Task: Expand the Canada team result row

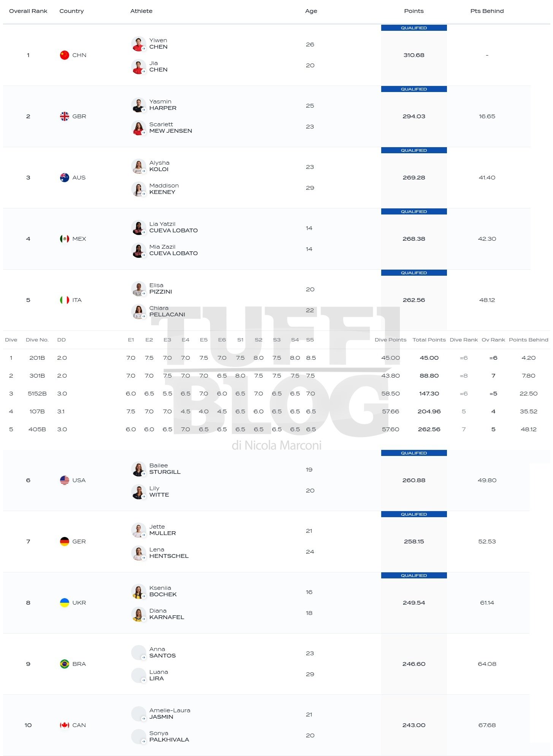Action: pyautogui.click(x=266, y=725)
